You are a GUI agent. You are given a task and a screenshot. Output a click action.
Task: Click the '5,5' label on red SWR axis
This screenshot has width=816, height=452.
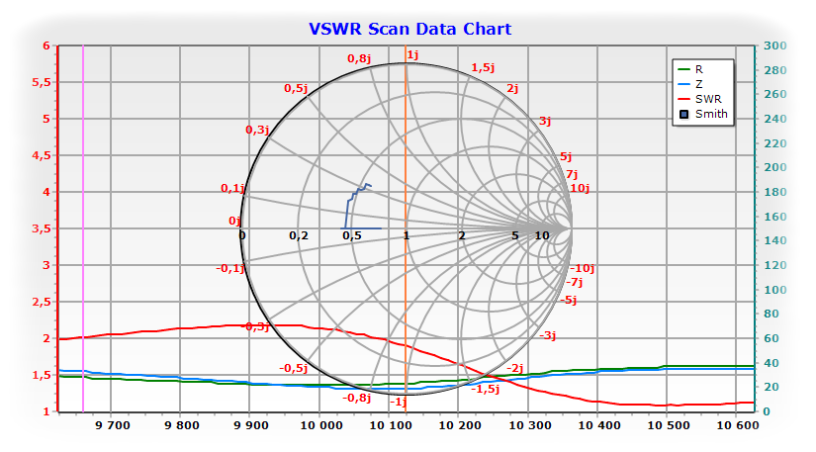(x=42, y=82)
